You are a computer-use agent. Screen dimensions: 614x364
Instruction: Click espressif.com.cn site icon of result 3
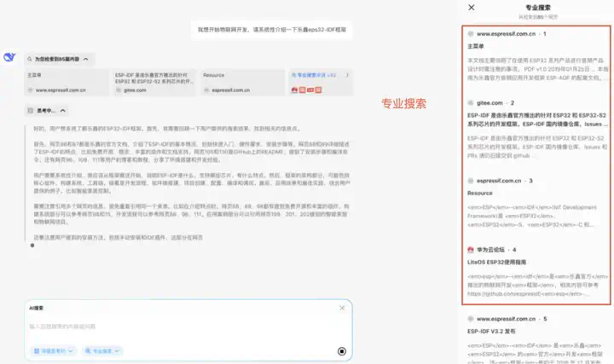click(x=471, y=181)
